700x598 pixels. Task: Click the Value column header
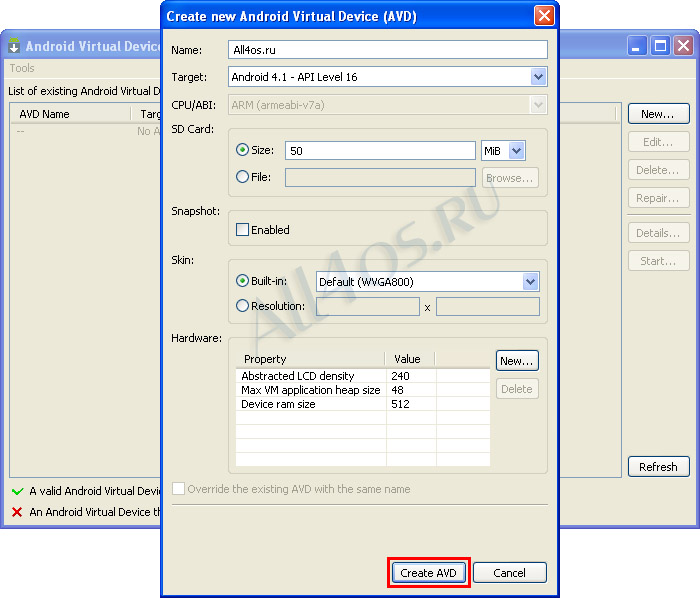410,359
